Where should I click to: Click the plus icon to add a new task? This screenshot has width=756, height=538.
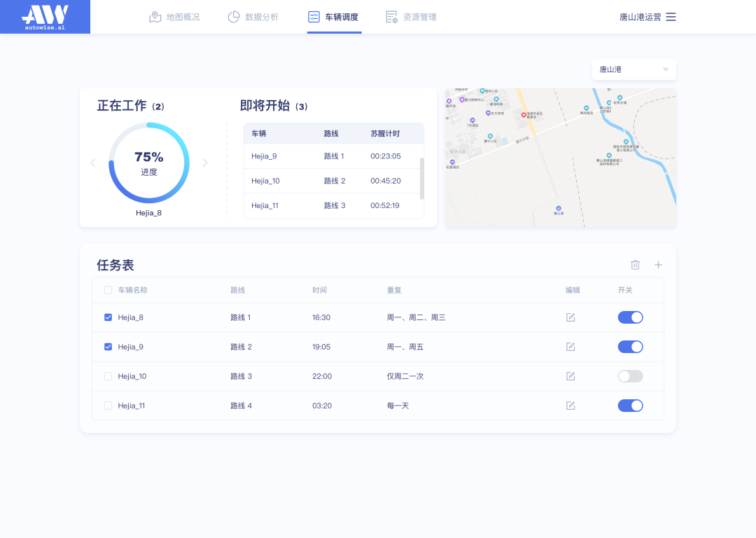coord(658,265)
